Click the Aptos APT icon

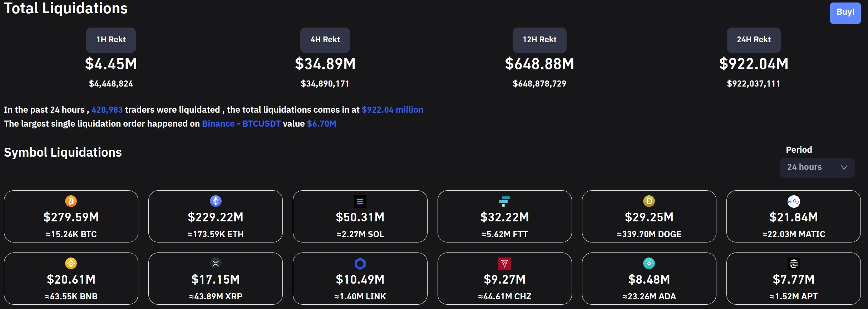pos(793,264)
